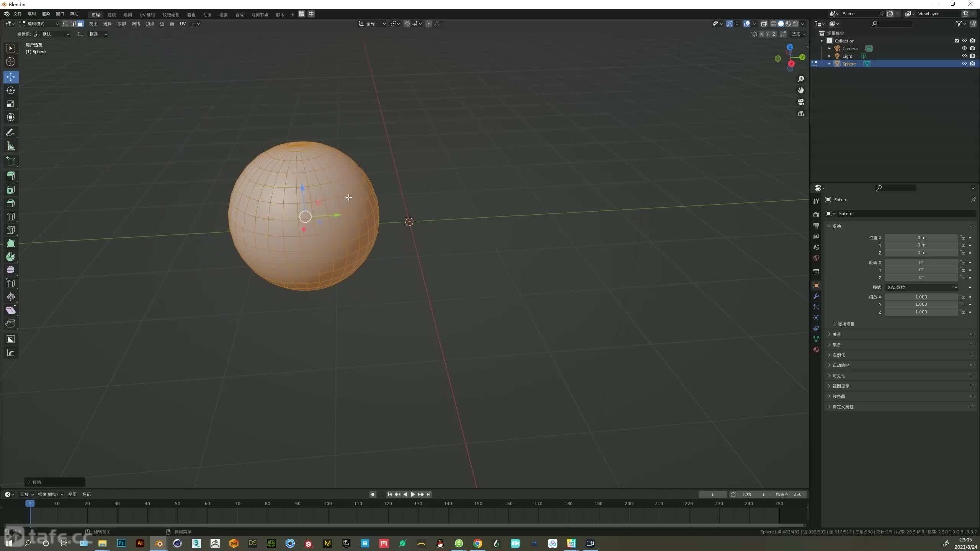Open the Edit Mode dropdown
This screenshot has width=980, height=551.
coord(39,24)
